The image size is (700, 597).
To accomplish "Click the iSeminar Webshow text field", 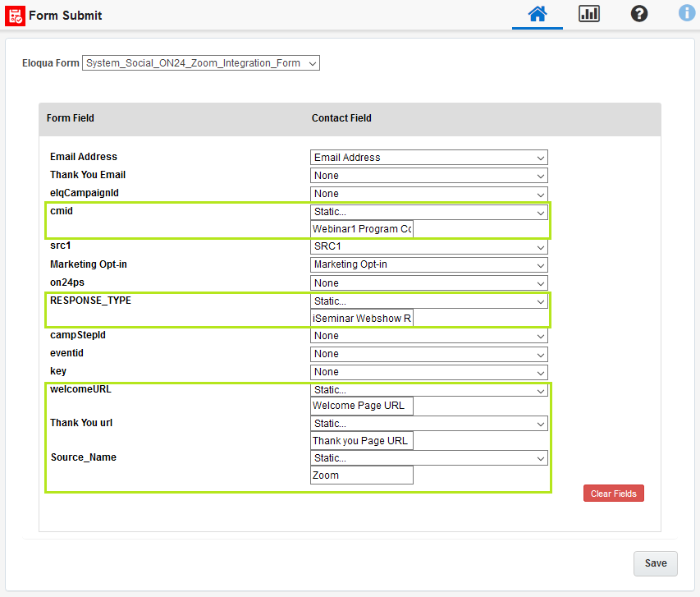I will pyautogui.click(x=362, y=318).
